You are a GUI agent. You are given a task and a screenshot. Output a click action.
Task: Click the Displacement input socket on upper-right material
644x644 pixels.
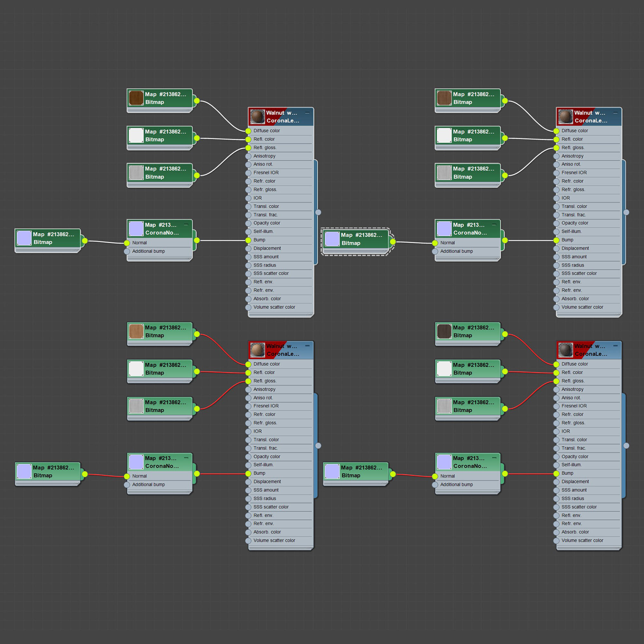pos(556,248)
